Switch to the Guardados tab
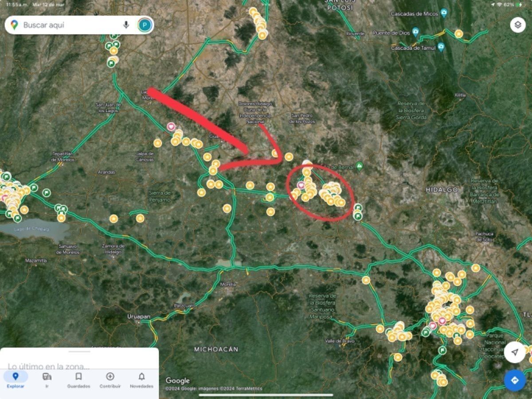Viewport: 532px width, 399px height. [x=78, y=380]
